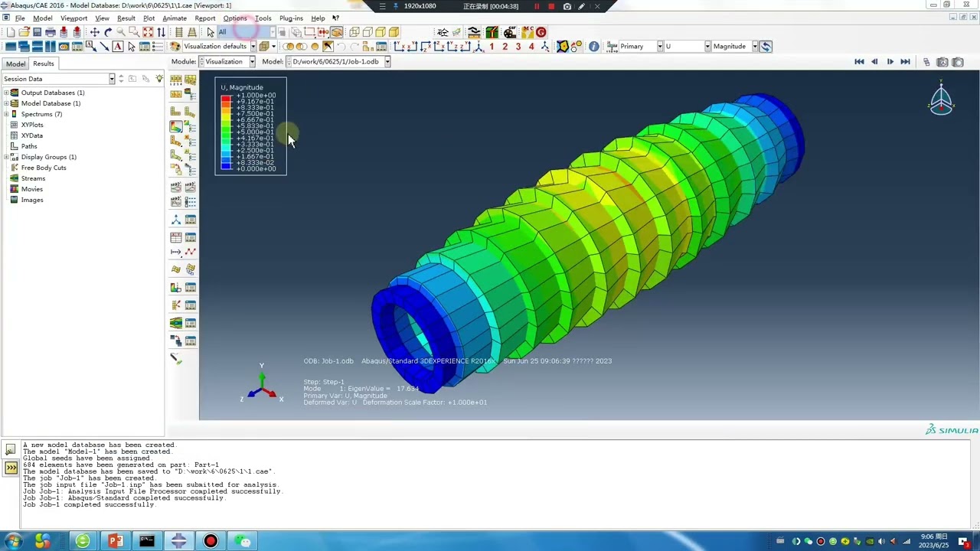Switch to the Model tab
980x551 pixels.
point(15,64)
